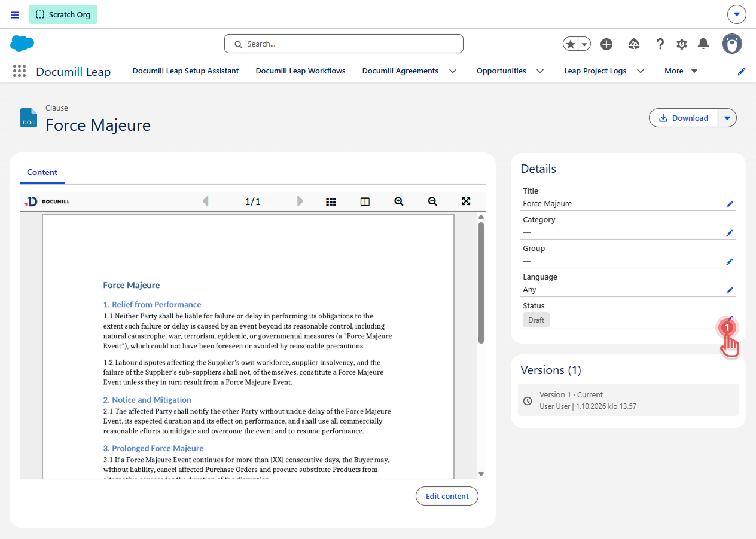Select the Content tab
The image size is (756, 539).
(42, 172)
